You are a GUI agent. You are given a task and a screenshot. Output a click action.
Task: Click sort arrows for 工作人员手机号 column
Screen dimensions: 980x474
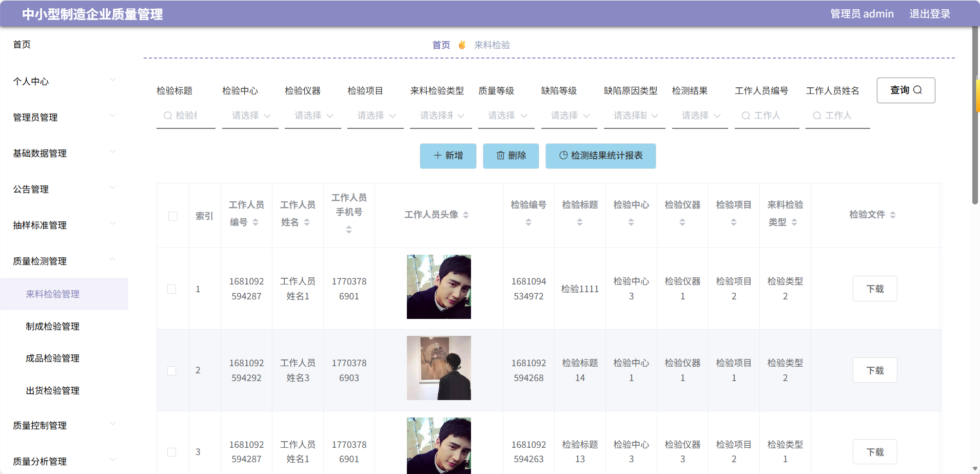[x=349, y=230]
